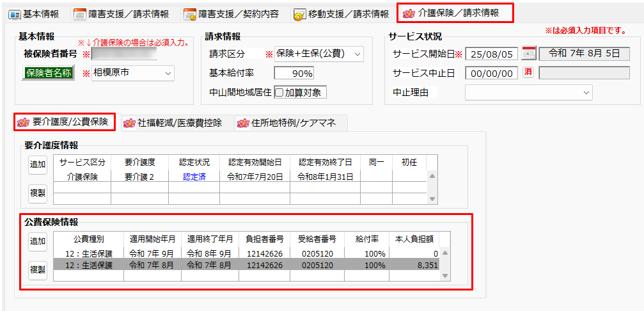Click the サービス区分 column header

[x=82, y=163]
